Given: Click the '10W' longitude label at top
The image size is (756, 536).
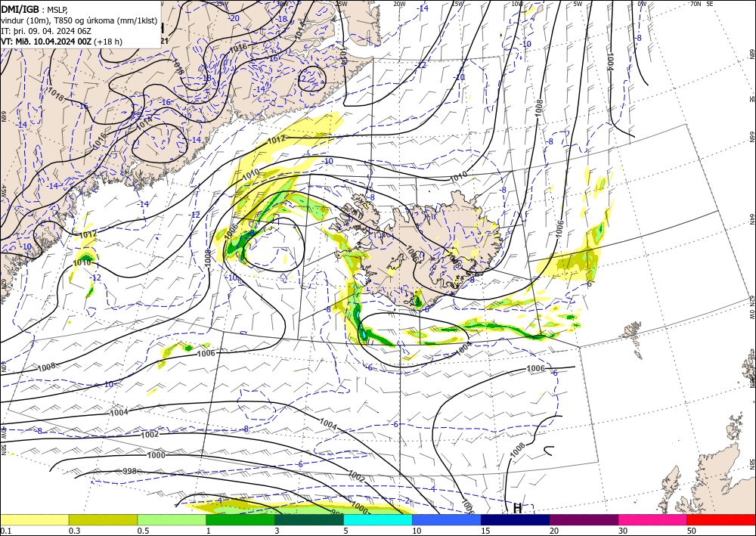Looking at the screenshot, I should point(517,3).
